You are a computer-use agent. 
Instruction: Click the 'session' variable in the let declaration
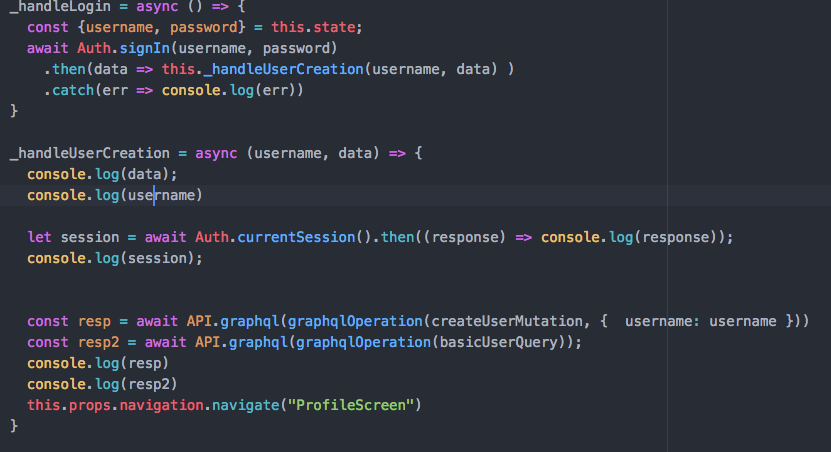(x=90, y=237)
